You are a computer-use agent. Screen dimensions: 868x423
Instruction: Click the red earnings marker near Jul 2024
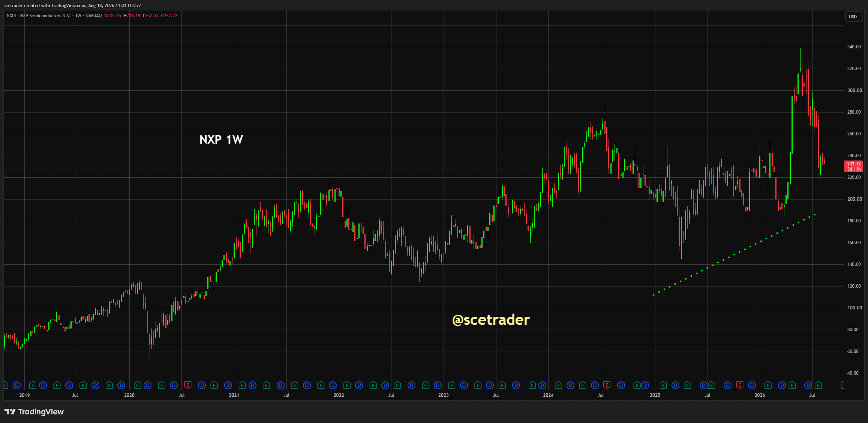(x=607, y=385)
